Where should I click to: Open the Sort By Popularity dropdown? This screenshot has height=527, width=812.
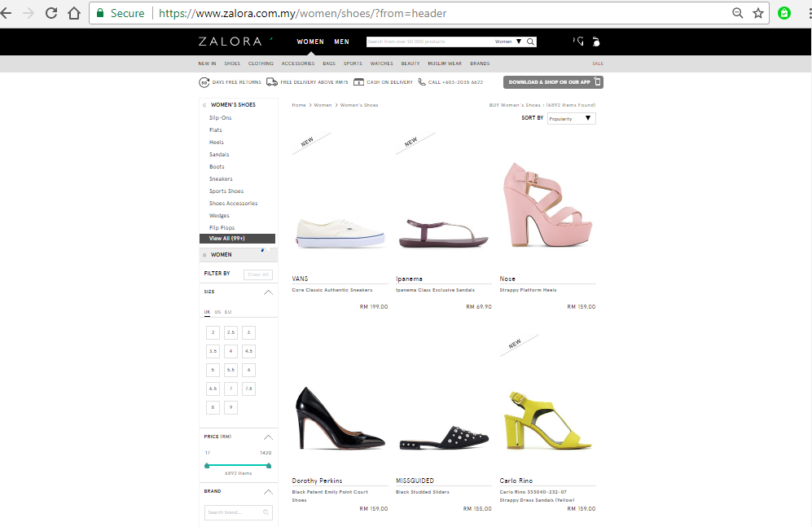(x=572, y=119)
